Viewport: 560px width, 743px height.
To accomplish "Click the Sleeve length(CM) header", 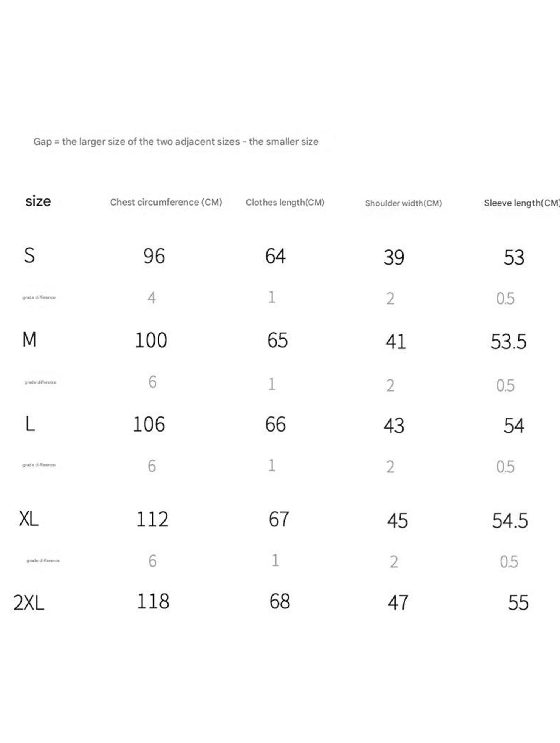I will (x=521, y=203).
